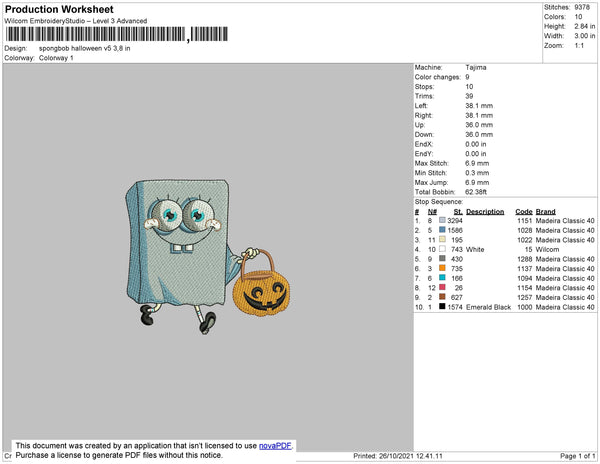Select the pink-red swatch in stop 8
The height and width of the screenshot is (464, 600).
click(442, 287)
